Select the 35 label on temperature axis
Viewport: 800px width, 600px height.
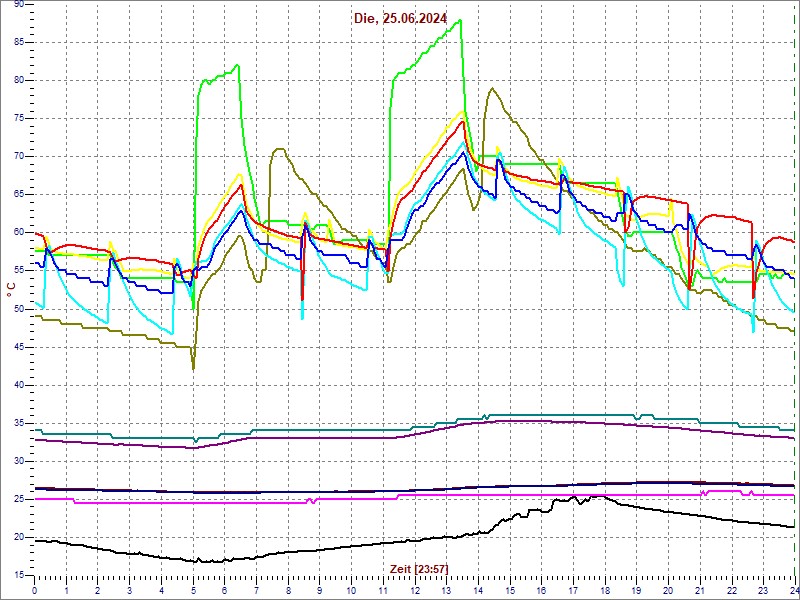pyautogui.click(x=18, y=423)
